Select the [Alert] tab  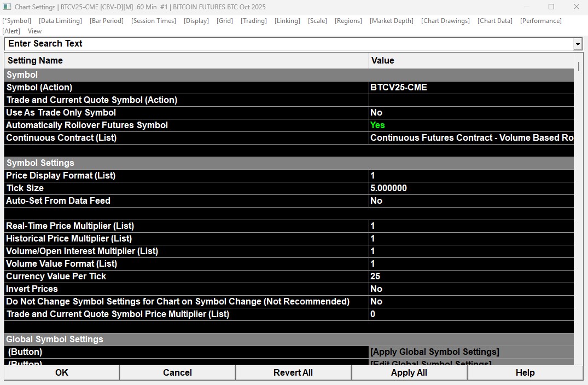(x=11, y=31)
